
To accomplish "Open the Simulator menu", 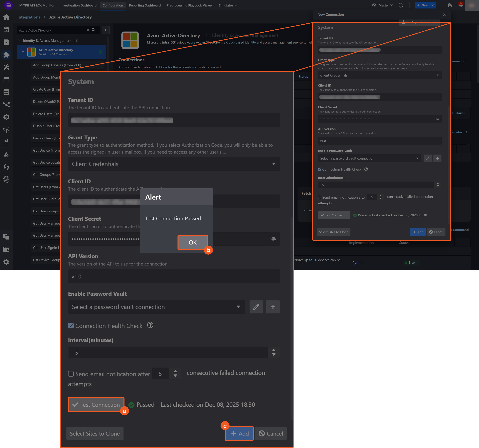I will pos(227,5).
